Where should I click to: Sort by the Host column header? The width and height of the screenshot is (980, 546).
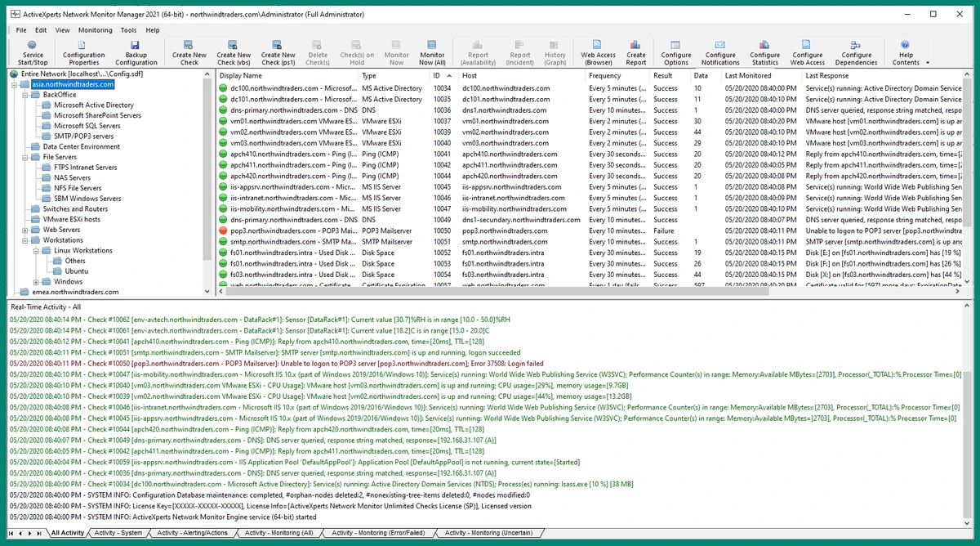(x=522, y=75)
